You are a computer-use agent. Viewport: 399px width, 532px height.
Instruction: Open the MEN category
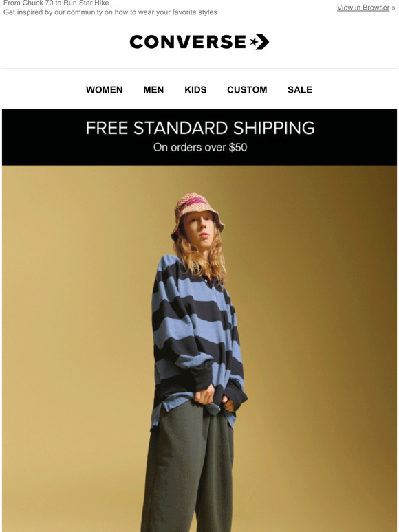153,90
